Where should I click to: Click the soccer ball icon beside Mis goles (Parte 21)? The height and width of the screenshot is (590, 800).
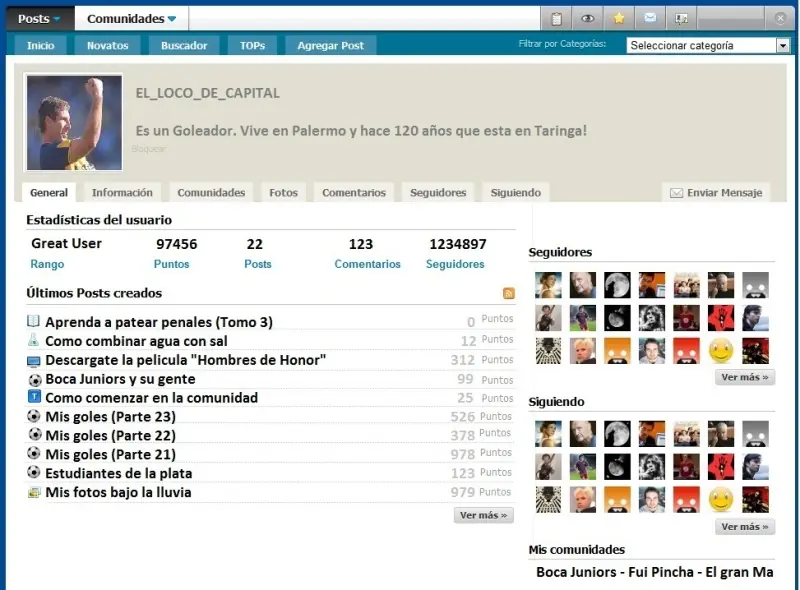34,453
